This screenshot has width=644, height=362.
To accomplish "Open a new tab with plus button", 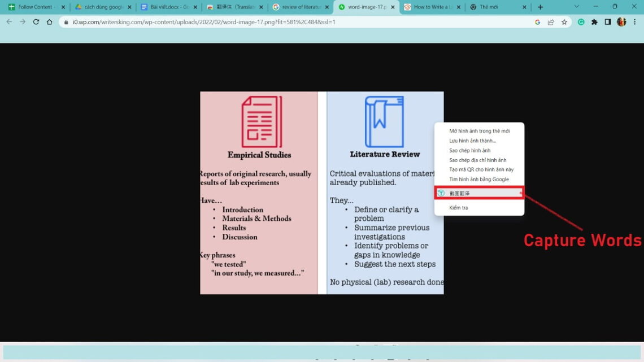I will tap(540, 7).
